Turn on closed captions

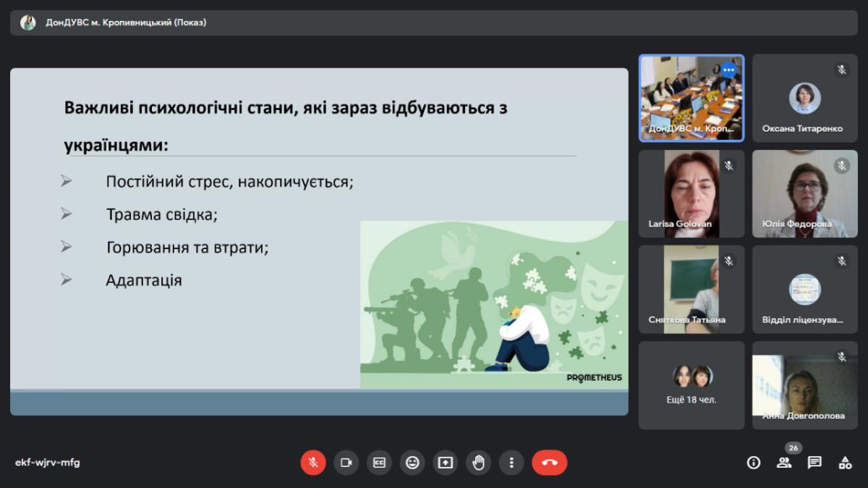coord(379,463)
